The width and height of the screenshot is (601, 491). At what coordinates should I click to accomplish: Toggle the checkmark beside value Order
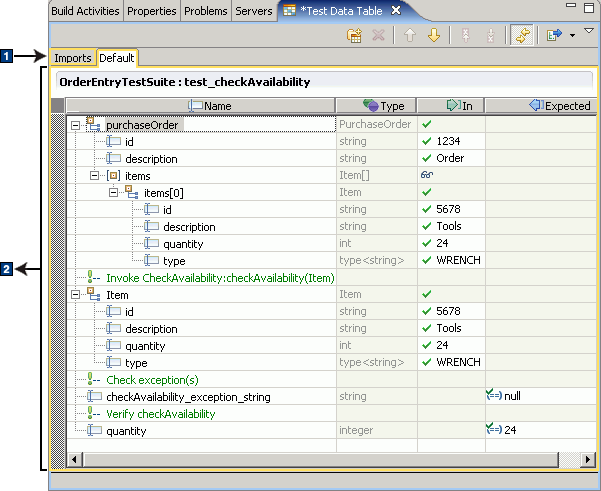point(427,158)
